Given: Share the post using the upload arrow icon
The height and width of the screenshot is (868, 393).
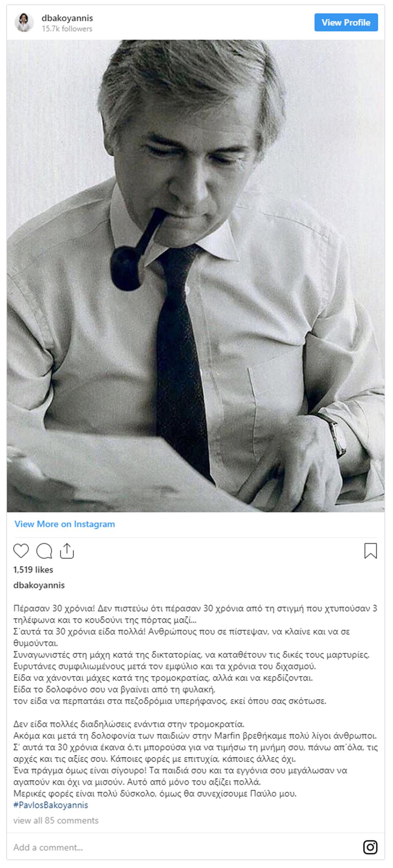Looking at the screenshot, I should coord(67,551).
